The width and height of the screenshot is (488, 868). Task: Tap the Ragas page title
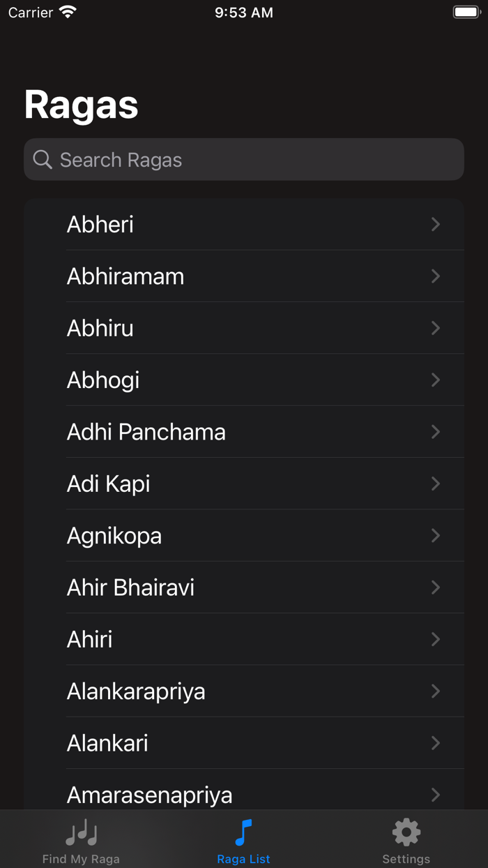coord(80,105)
